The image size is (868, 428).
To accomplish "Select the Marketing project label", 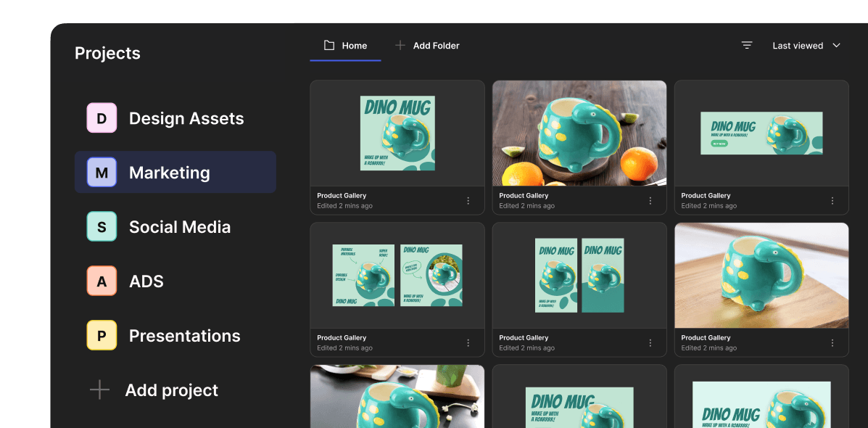I will (x=170, y=172).
